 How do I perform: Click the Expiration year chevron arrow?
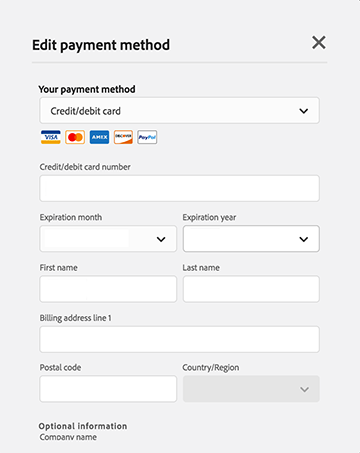(x=304, y=239)
